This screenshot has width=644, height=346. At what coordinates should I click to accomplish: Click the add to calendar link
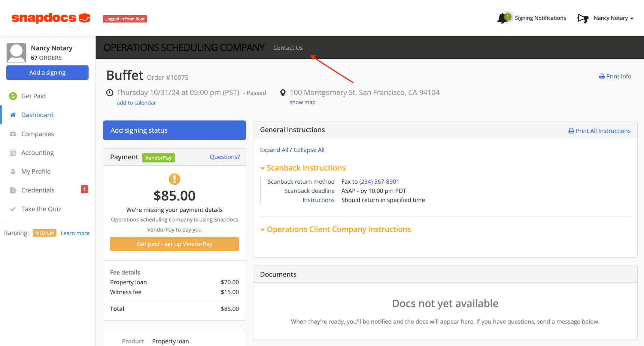[x=136, y=102]
